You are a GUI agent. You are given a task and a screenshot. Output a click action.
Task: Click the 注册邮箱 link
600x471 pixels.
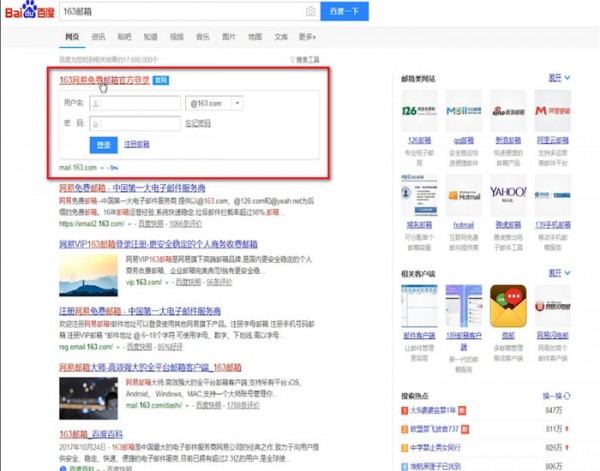[137, 144]
